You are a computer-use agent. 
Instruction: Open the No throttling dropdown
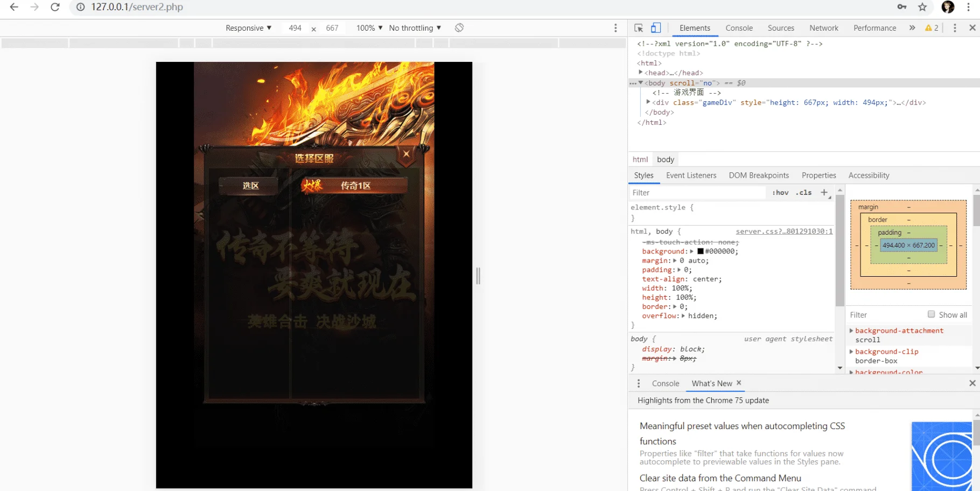pyautogui.click(x=415, y=28)
